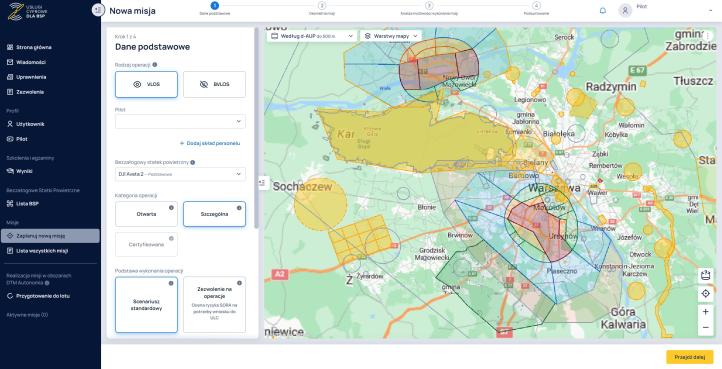
Task: Click the Dodaj skład personelu link
Action: point(210,143)
